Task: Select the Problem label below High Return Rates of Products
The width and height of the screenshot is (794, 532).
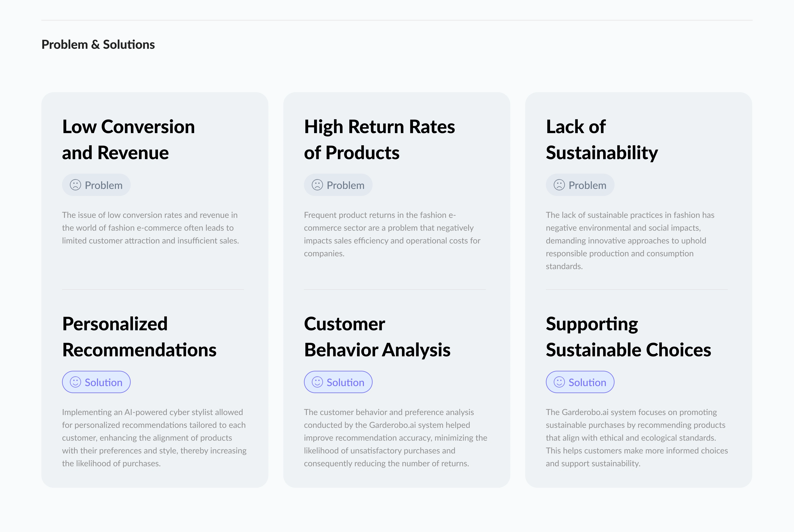Action: pos(345,185)
